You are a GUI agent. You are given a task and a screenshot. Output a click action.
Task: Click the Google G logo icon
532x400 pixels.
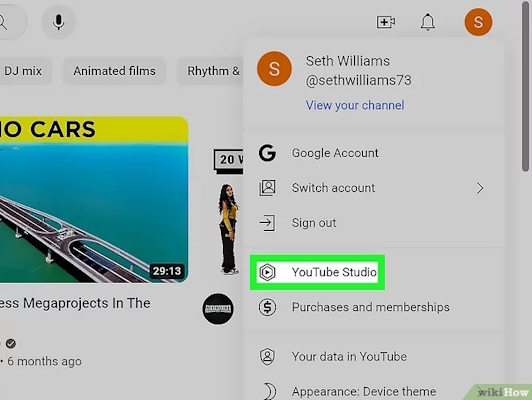click(267, 153)
